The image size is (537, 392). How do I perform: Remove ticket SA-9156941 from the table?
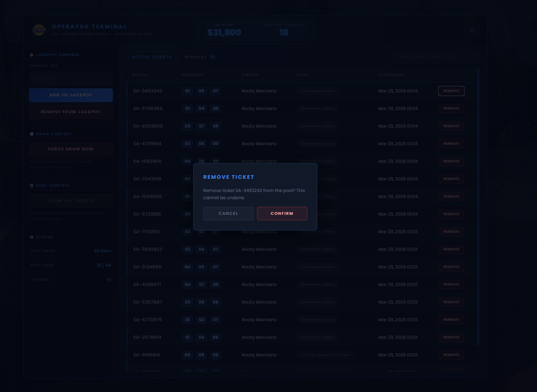[451, 355]
